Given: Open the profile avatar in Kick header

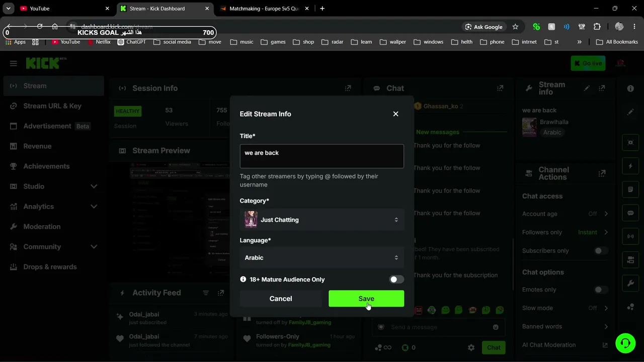Looking at the screenshot, I should point(621,63).
